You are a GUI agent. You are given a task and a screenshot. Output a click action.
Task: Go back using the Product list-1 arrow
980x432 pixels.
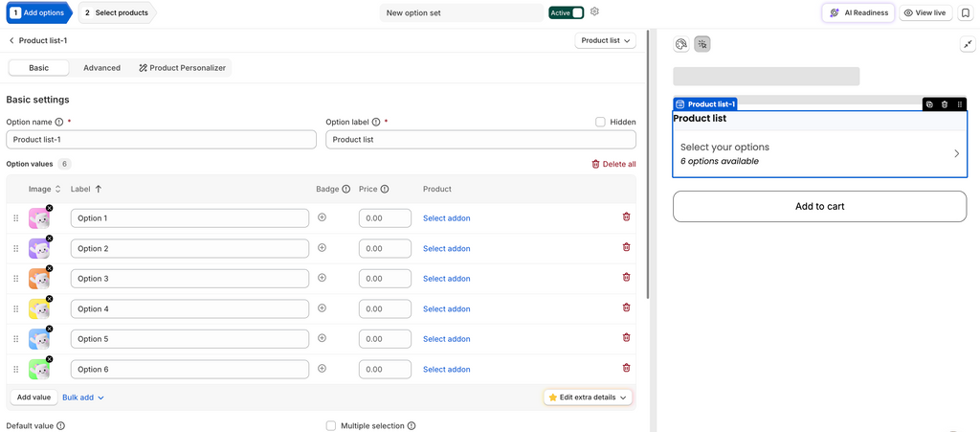point(11,40)
